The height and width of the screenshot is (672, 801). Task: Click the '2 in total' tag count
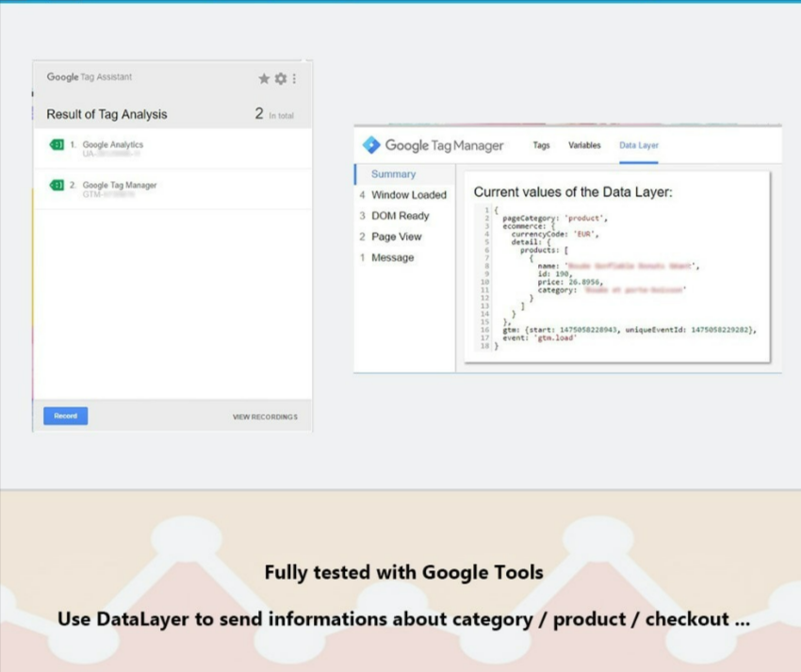pyautogui.click(x=274, y=114)
